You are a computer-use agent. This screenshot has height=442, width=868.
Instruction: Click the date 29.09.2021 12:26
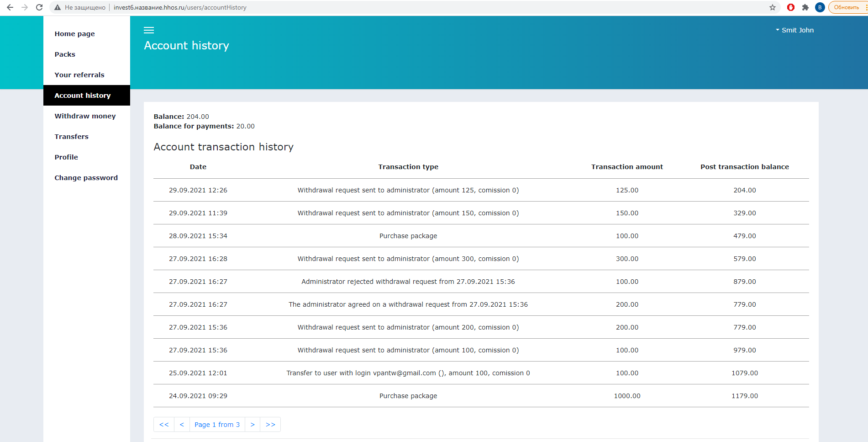point(198,190)
